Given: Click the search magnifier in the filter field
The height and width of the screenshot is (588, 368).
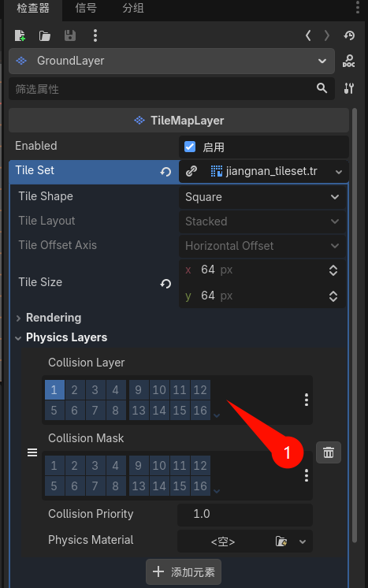Looking at the screenshot, I should click(x=322, y=88).
